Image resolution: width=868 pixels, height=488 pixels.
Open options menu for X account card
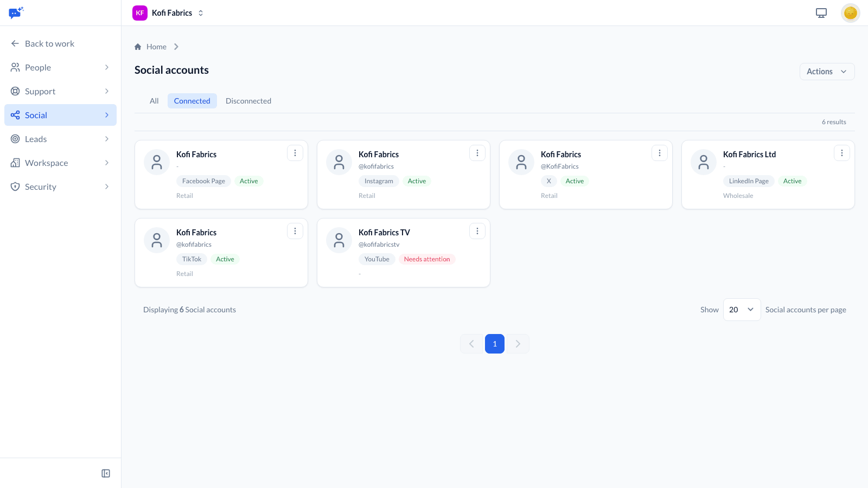[x=660, y=153]
